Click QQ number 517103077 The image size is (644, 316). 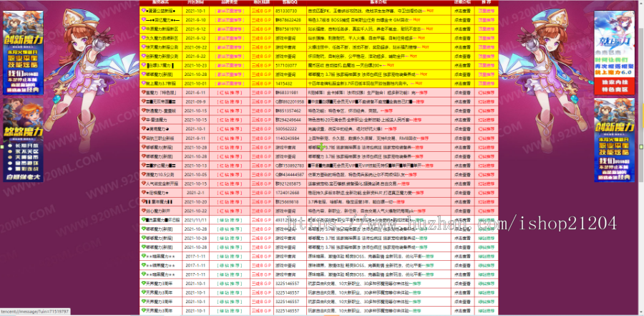point(286,65)
